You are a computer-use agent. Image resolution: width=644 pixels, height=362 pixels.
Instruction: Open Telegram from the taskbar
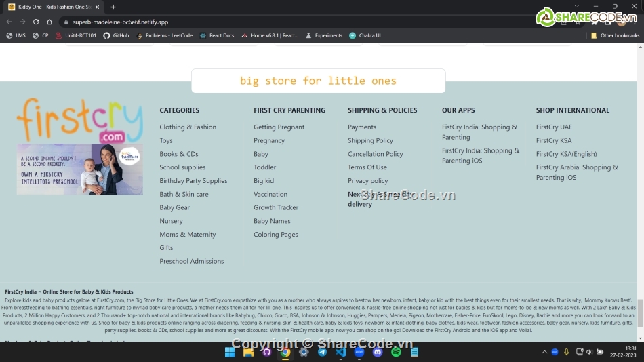322,352
